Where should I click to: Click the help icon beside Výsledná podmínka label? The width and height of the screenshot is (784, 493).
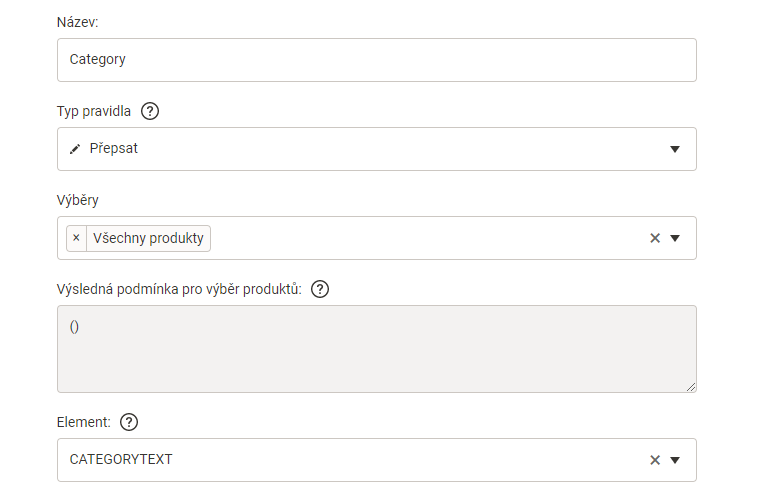click(320, 289)
